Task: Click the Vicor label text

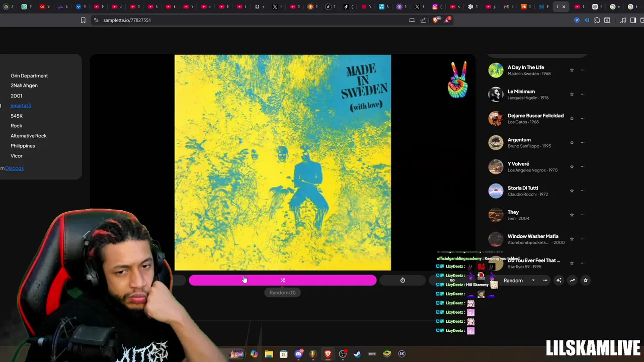Action: click(17, 156)
